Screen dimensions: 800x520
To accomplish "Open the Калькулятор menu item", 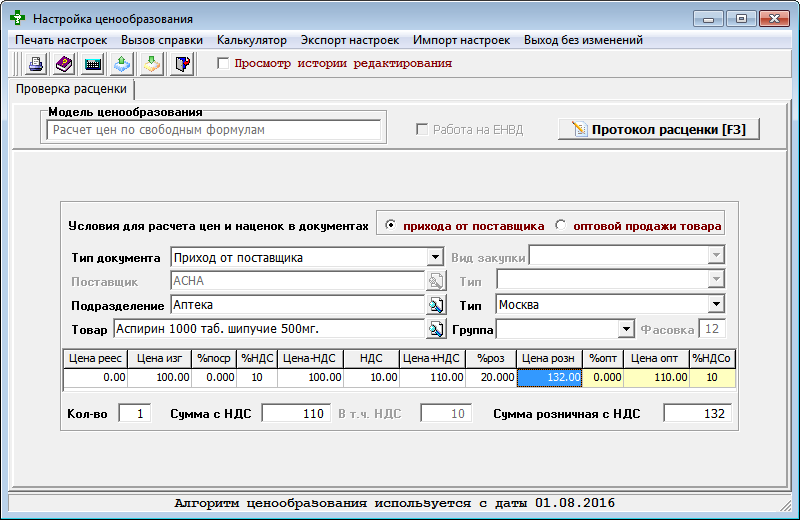I will 252,40.
